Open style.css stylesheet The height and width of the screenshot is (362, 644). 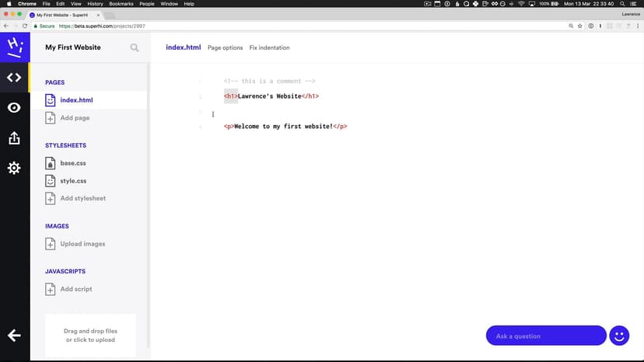[73, 181]
